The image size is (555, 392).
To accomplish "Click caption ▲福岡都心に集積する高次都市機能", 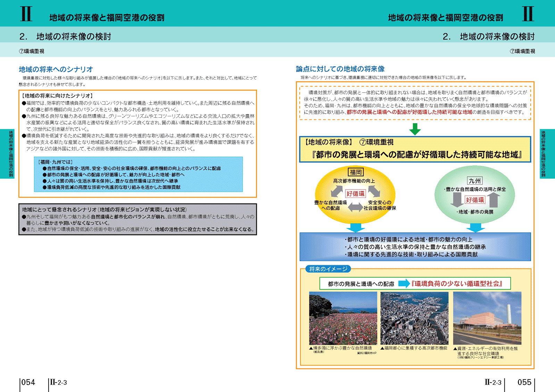I will pos(414,348).
